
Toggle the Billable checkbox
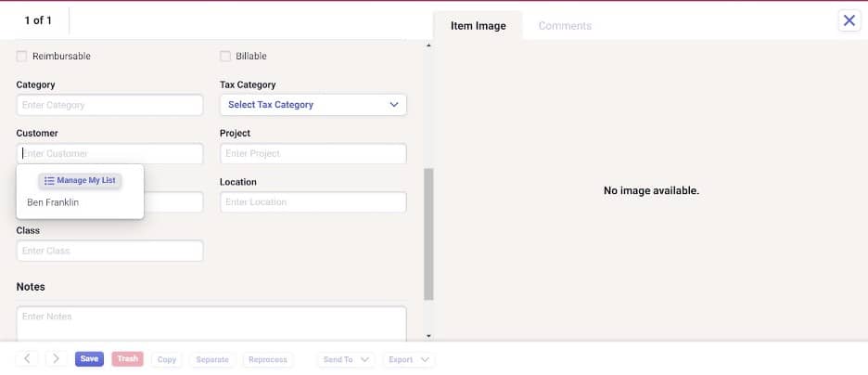click(225, 57)
